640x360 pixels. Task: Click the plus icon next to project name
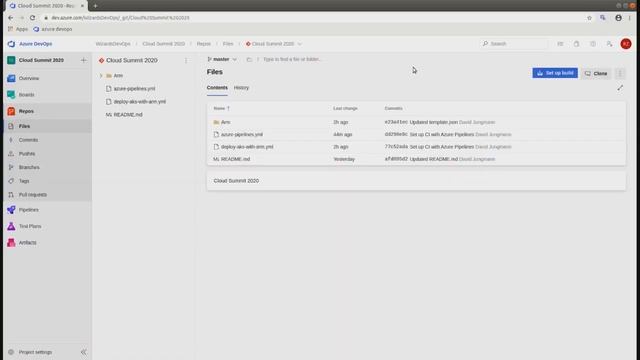(84, 60)
